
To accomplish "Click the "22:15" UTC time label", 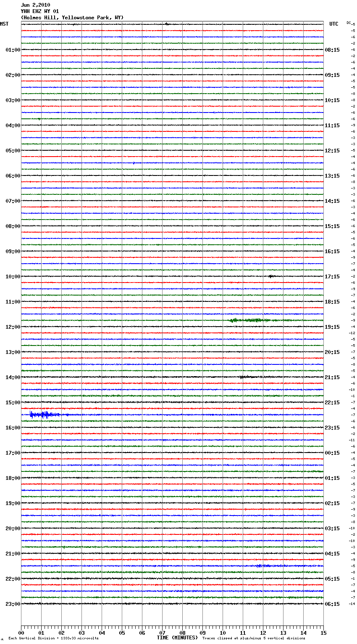I will coord(332,403).
